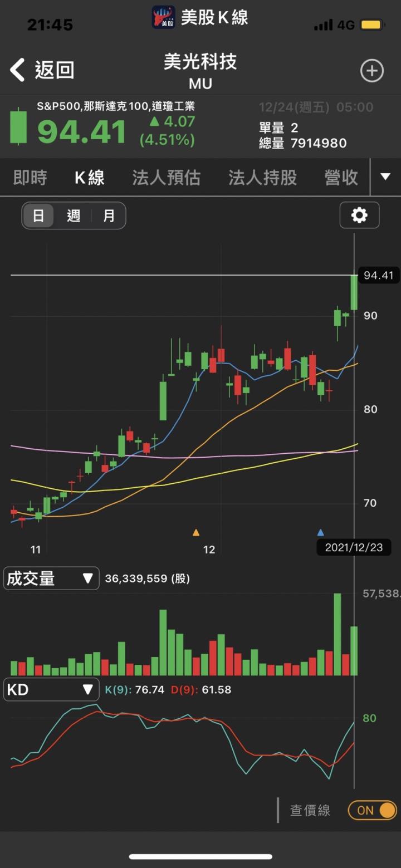Tap the 21:45 clock in status bar

[50, 24]
